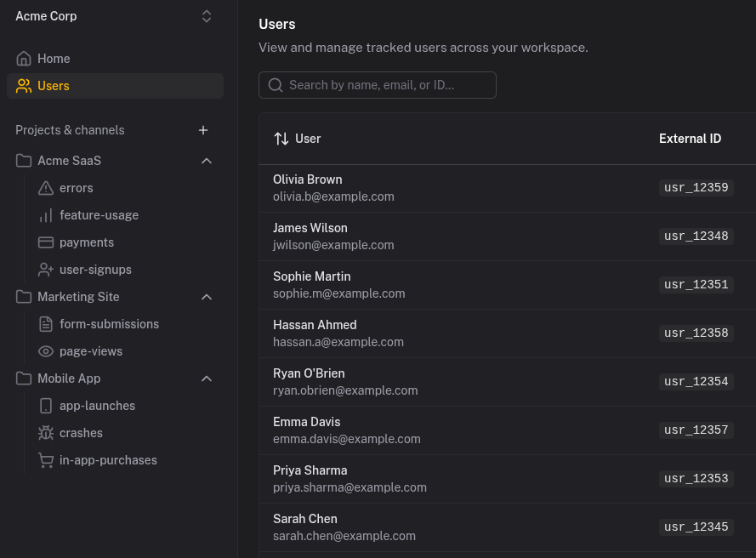This screenshot has height=558, width=756.
Task: Click the user-signups person icon
Action: [46, 270]
